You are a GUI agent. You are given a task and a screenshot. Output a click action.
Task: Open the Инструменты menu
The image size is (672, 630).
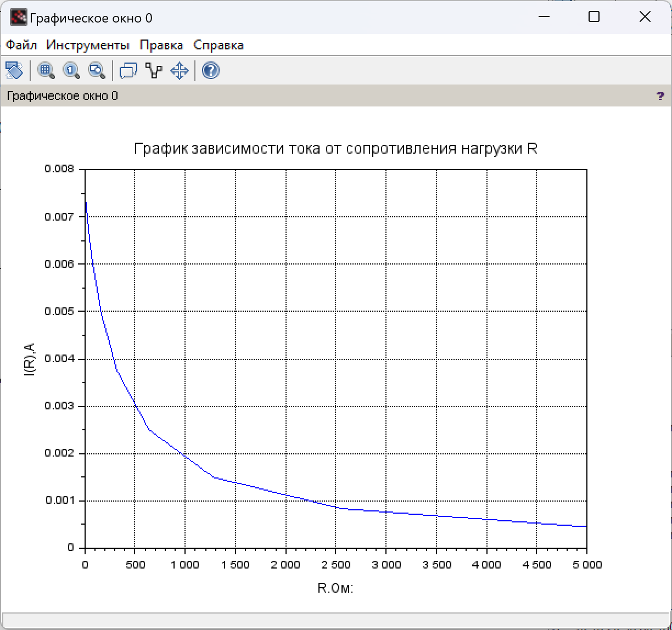click(x=88, y=45)
